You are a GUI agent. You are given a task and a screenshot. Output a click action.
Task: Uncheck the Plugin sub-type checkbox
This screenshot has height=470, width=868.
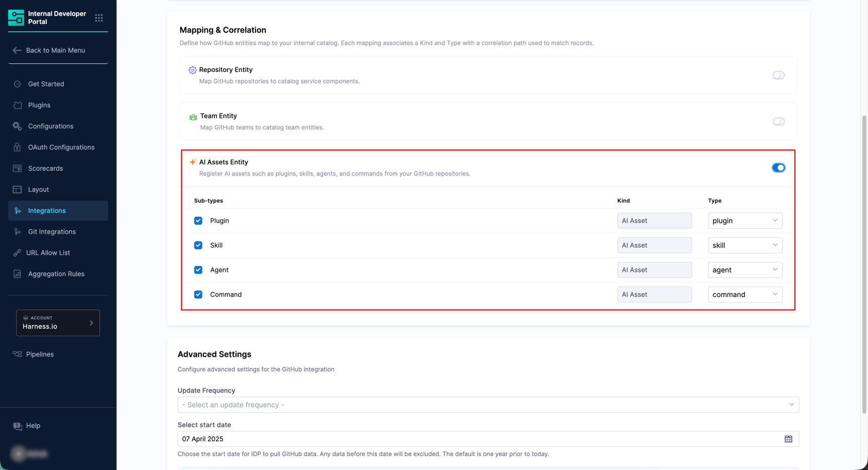tap(198, 221)
